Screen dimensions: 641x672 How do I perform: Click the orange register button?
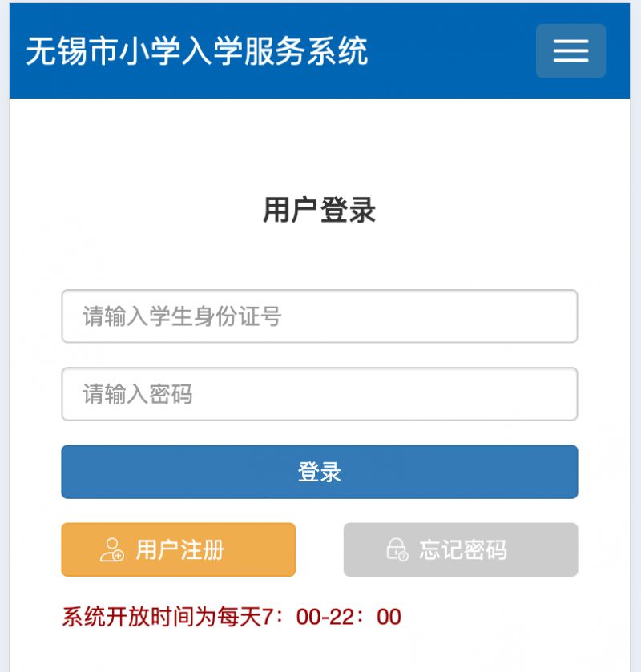(x=179, y=549)
